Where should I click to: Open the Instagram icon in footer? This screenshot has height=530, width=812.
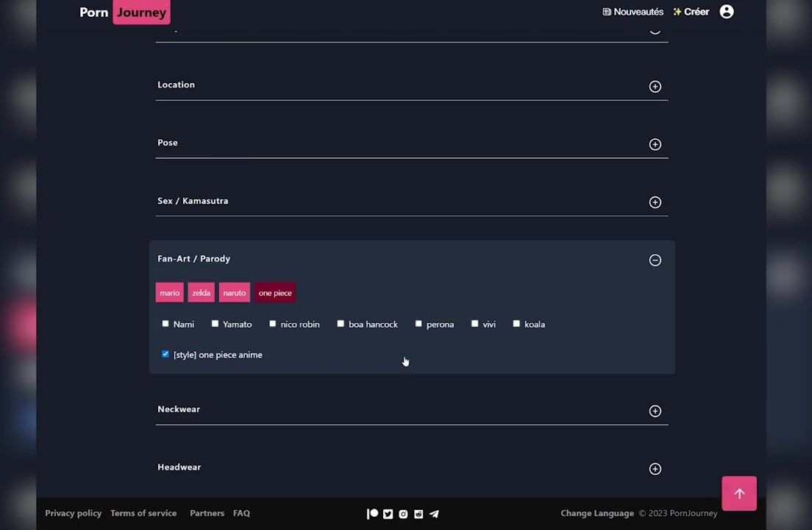(x=403, y=514)
